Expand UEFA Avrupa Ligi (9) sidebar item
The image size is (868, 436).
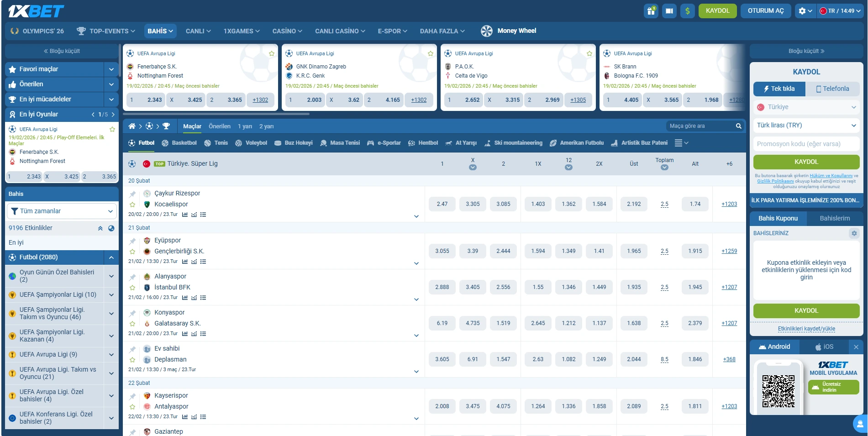coord(111,354)
